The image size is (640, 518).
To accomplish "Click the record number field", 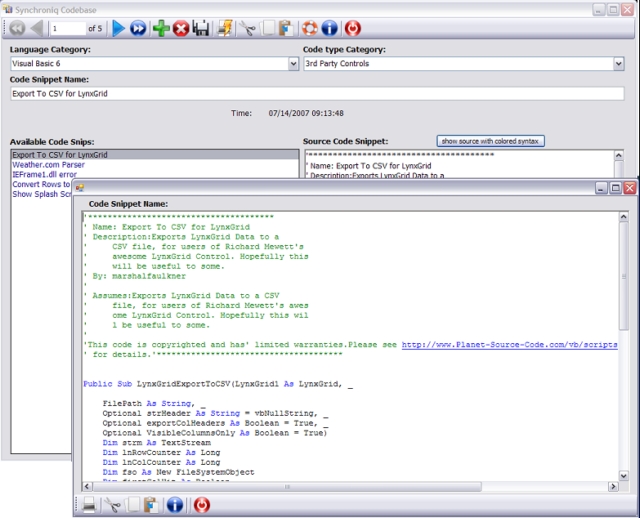I will coord(68,28).
